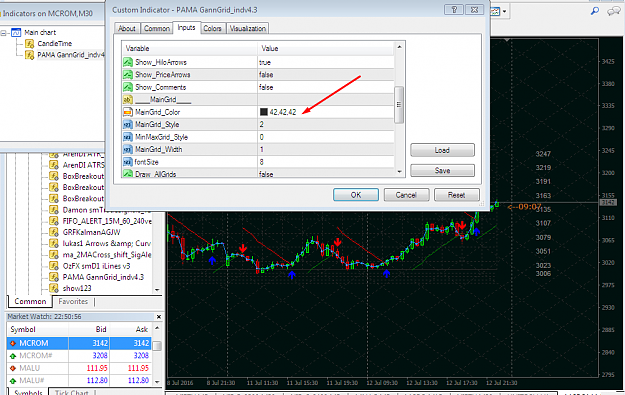This screenshot has width=625, height=395.
Task: Open the Colors tab
Action: pos(212,28)
